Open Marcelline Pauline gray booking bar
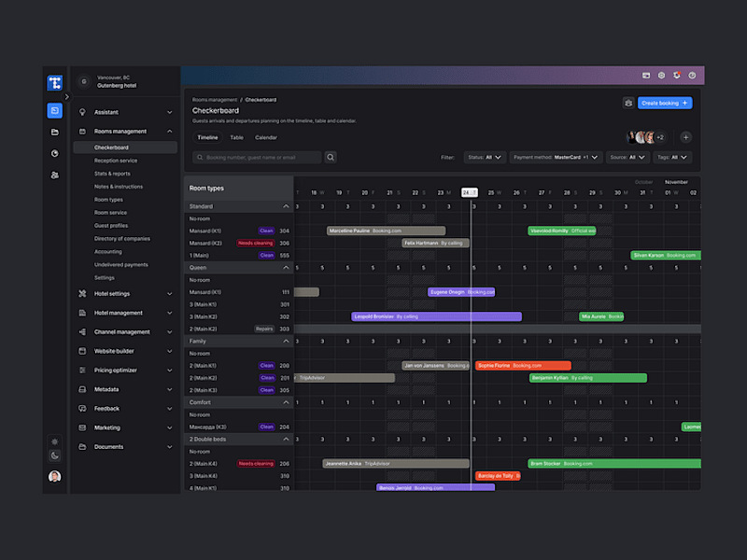 (386, 231)
